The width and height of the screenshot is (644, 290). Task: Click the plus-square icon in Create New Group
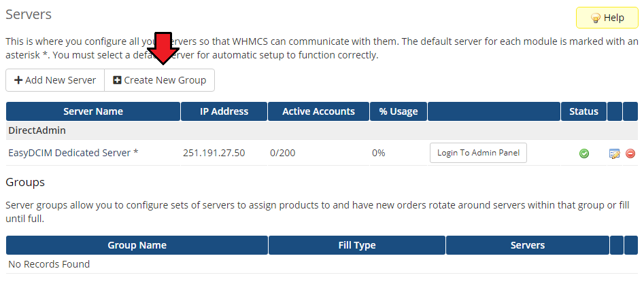(117, 80)
